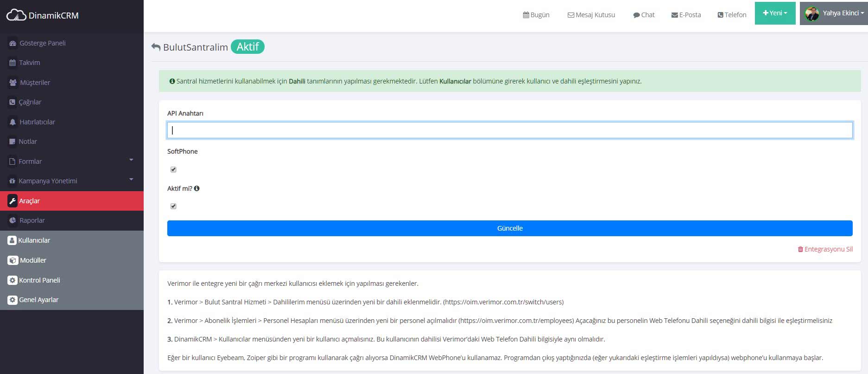Screen dimensions: 868x374
Task: Open Raporlar sidebar item
Action: (72, 220)
